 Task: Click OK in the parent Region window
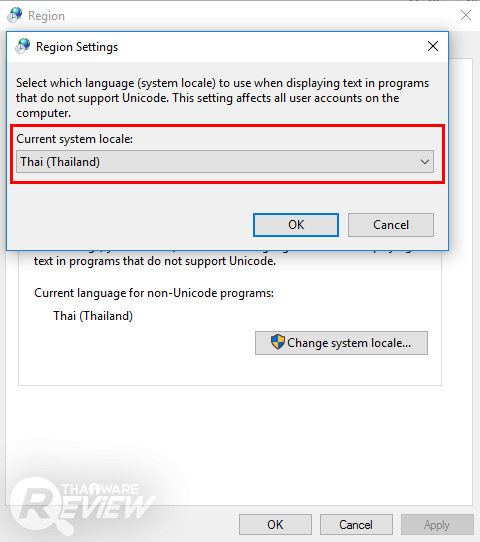[x=275, y=525]
